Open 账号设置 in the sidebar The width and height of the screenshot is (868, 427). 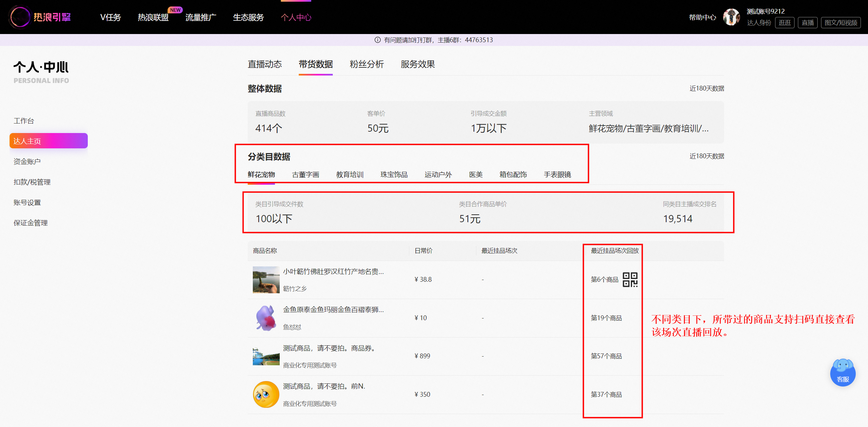27,202
